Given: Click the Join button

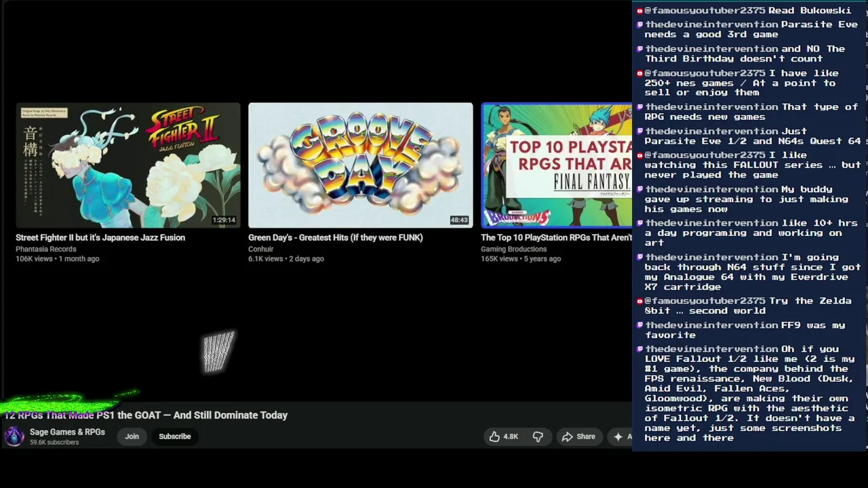Looking at the screenshot, I should (132, 436).
